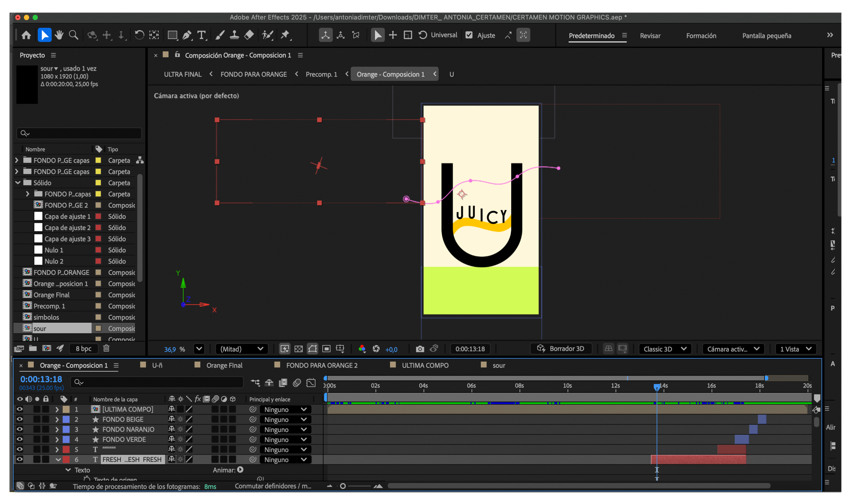Collapse the Sólido folder in the project panel
The height and width of the screenshot is (504, 851).
18,183
